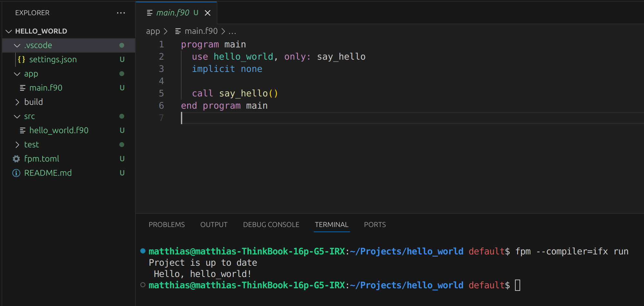
Task: Select the src folder label
Action: click(29, 116)
